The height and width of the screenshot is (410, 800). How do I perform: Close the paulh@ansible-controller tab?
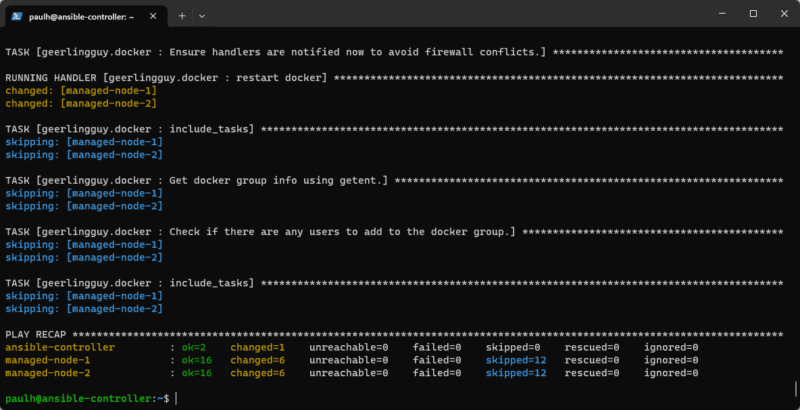click(153, 16)
